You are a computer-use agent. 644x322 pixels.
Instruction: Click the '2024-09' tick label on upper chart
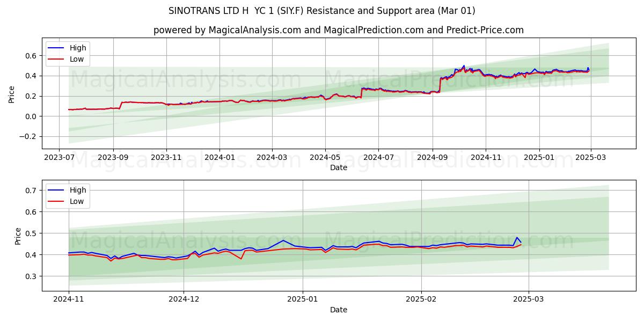433,157
